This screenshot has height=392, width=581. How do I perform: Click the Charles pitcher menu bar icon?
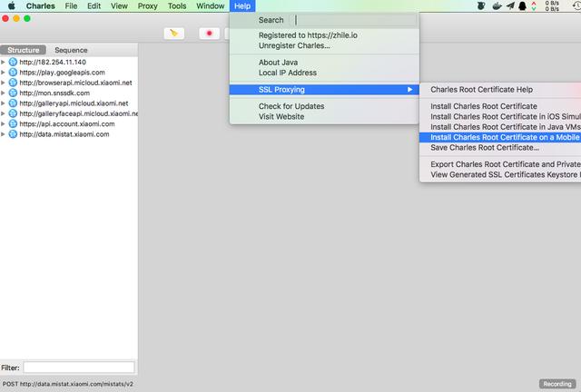(481, 6)
